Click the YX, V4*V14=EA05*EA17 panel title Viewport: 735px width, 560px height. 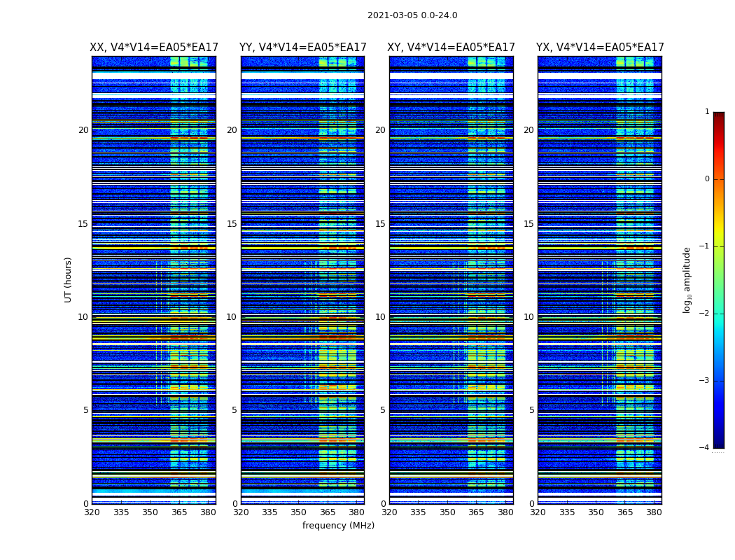tap(600, 48)
